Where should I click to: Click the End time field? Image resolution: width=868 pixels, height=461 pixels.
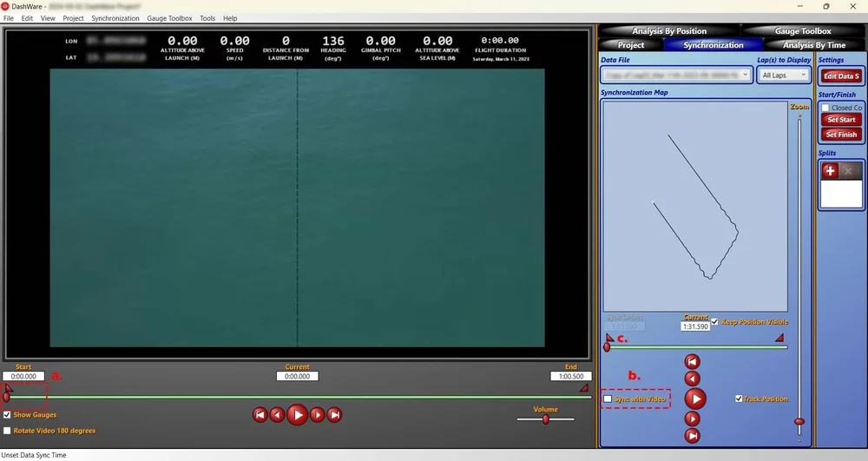(x=571, y=376)
